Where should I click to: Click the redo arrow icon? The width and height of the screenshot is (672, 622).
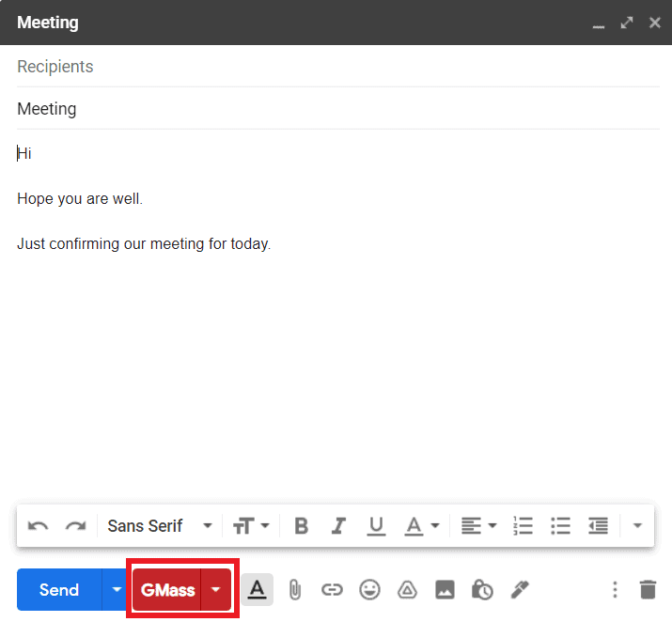click(x=75, y=526)
